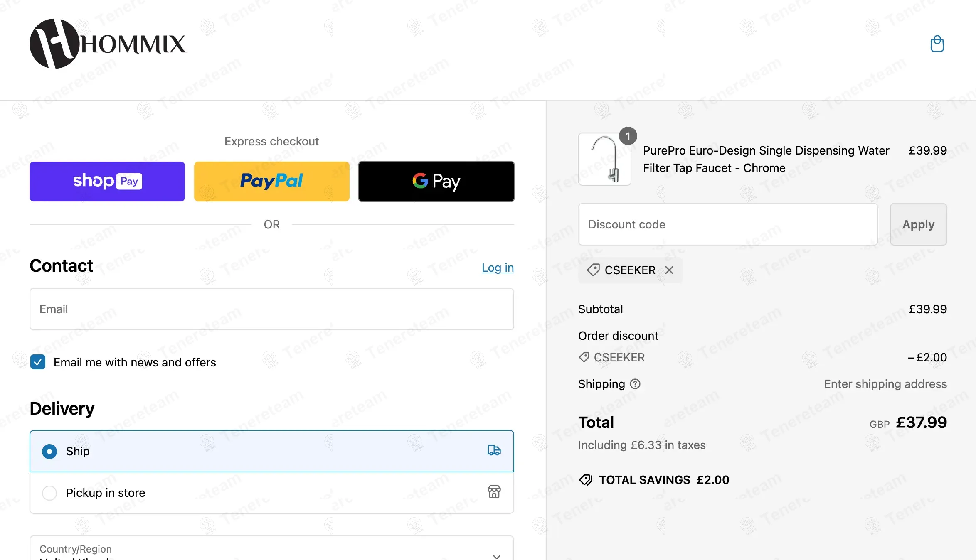This screenshot has width=976, height=560.
Task: Remove the CSEEKER discount code tag
Action: coord(669,270)
